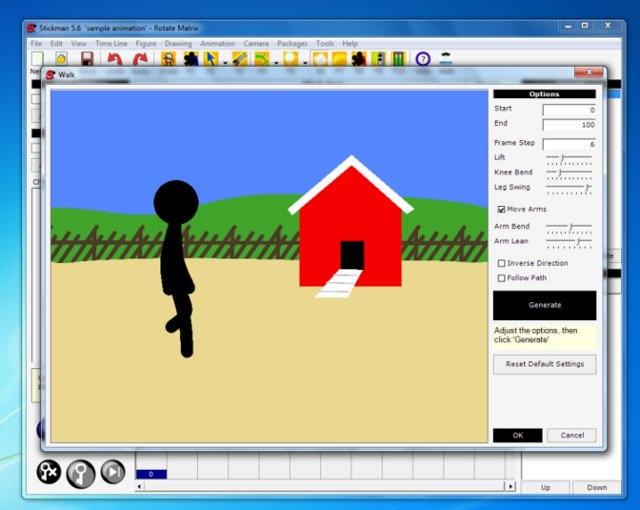The width and height of the screenshot is (640, 510).
Task: Confirm with the OK button
Action: 518,435
